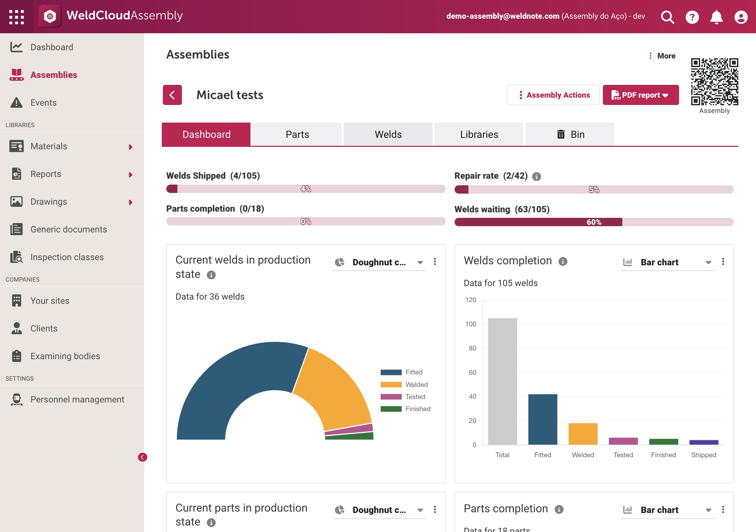Expand the Drawings submenu arrow
This screenshot has width=756, height=532.
(131, 202)
